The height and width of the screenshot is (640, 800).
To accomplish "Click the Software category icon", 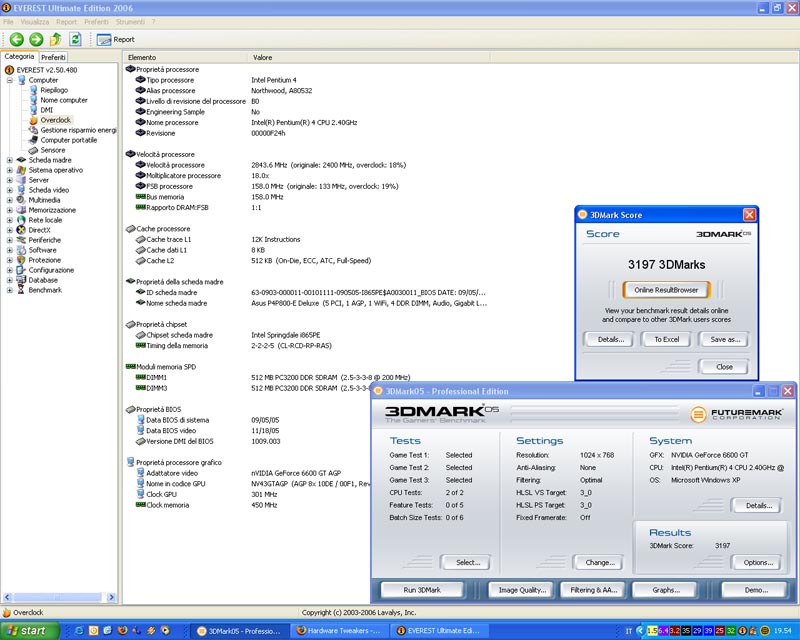I will 21,250.
